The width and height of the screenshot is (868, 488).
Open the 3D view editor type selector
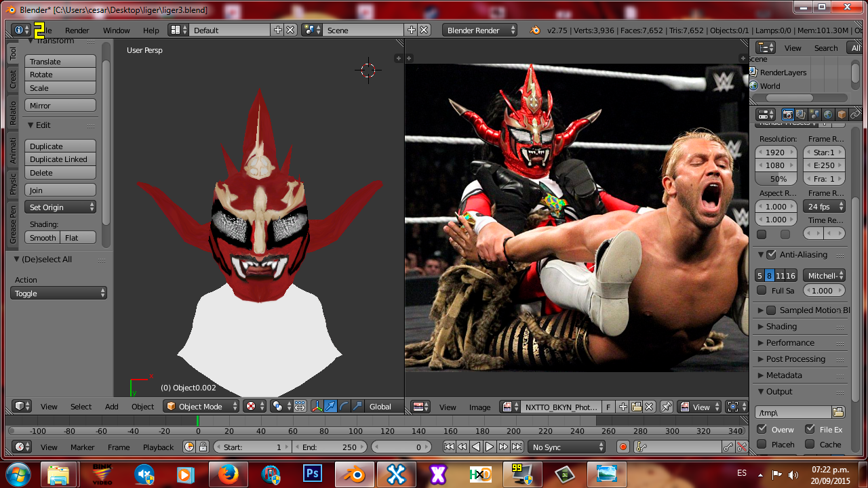tap(22, 407)
